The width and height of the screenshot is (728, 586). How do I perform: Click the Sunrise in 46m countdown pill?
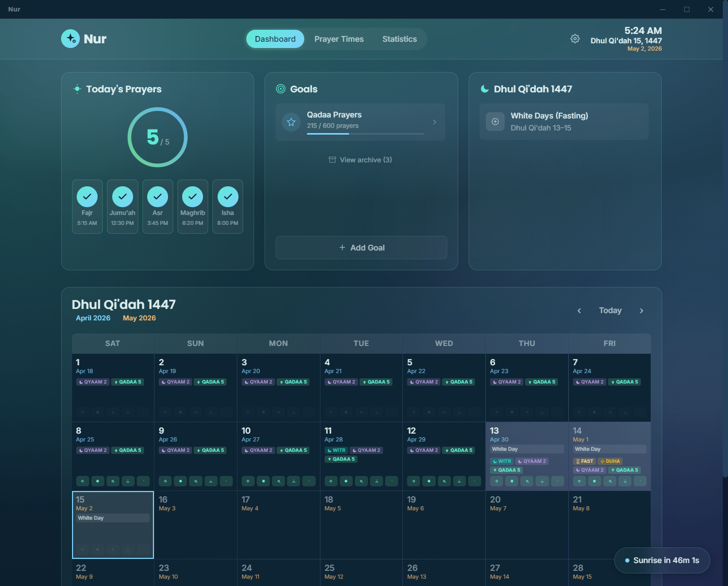coord(662,560)
